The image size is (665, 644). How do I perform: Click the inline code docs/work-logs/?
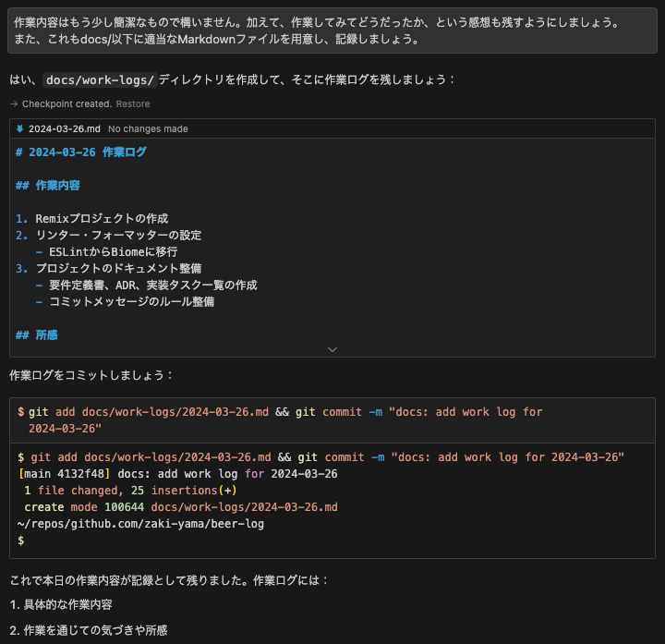tap(100, 79)
